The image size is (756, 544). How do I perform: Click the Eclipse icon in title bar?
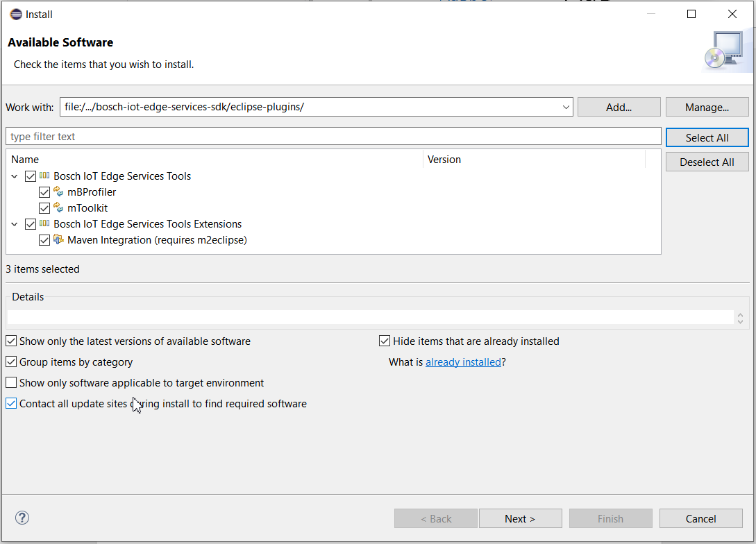[x=15, y=14]
